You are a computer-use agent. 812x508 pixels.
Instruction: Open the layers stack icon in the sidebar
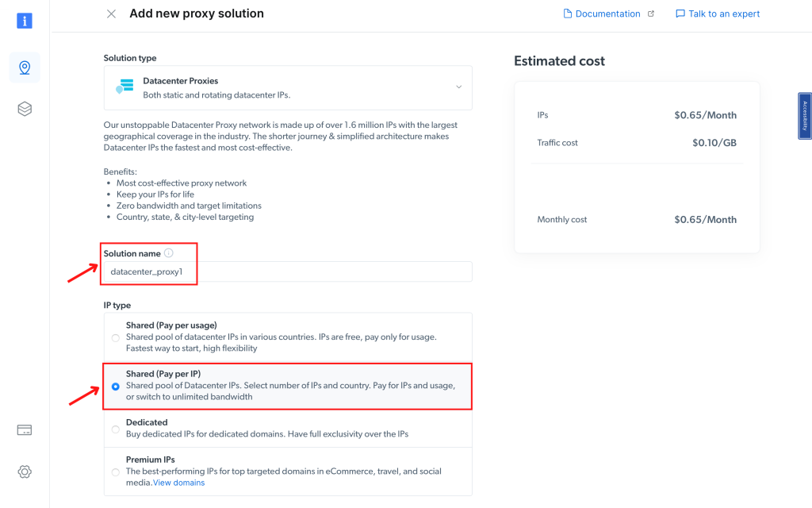24,109
